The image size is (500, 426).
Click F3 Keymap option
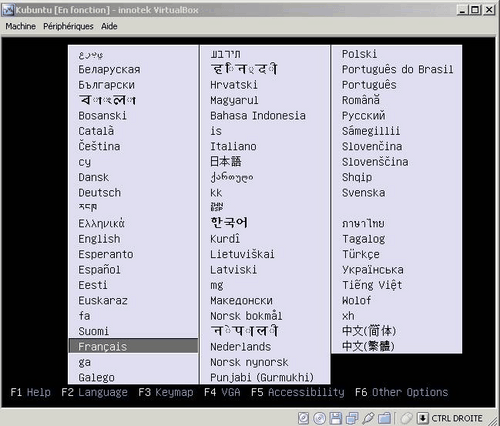pyautogui.click(x=166, y=392)
